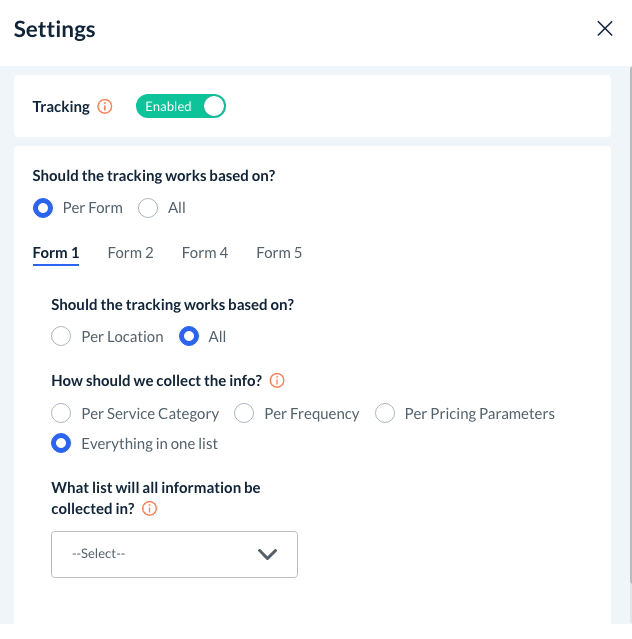Viewport: 632px width, 639px height.
Task: Choose 'Per Pricing Parameters' radio option
Action: click(385, 413)
